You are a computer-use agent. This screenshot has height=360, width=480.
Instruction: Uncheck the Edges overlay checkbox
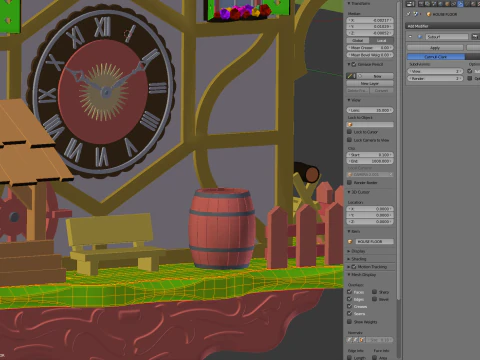pos(349,299)
